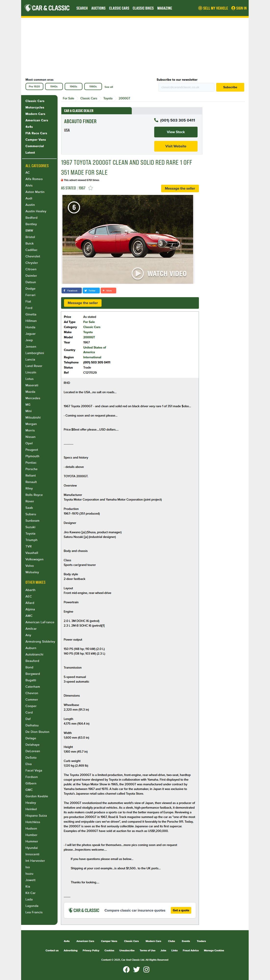Click Traders in footer links
Image resolution: width=270 pixels, height=980 pixels.
click(x=201, y=941)
